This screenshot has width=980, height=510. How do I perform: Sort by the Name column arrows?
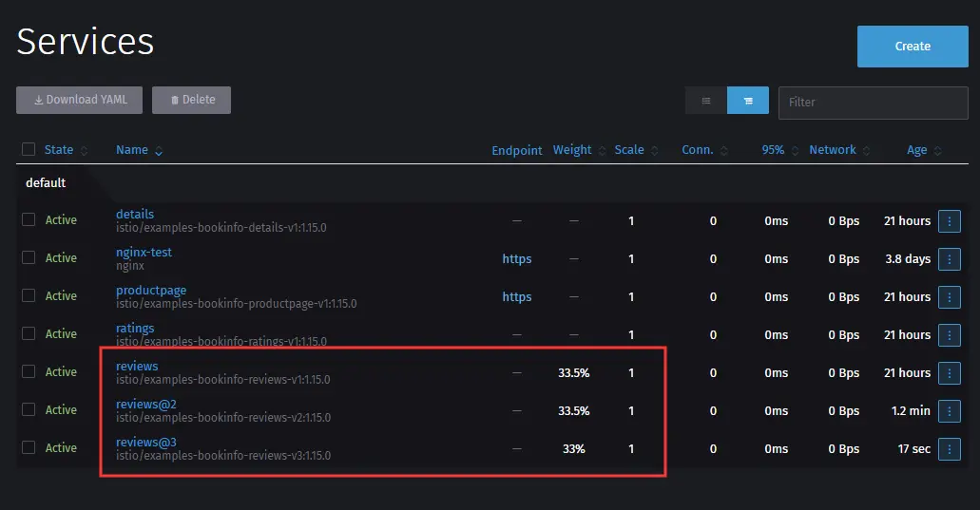[159, 150]
